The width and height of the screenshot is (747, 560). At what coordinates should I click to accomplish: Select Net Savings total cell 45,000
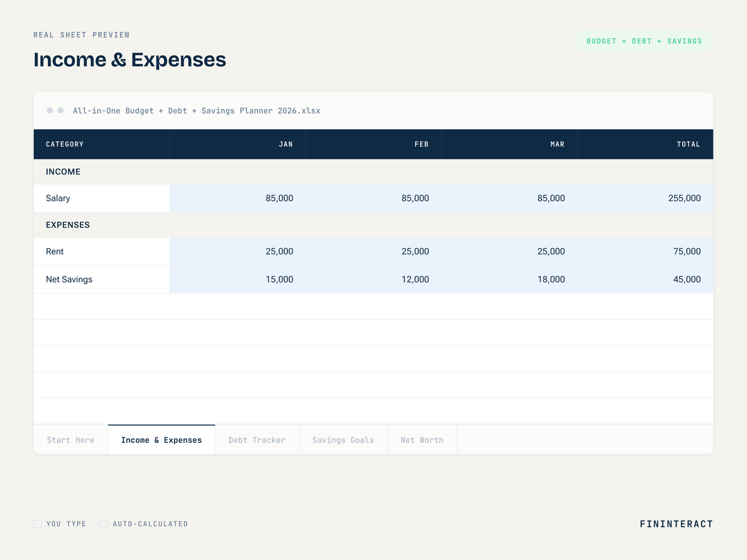pos(645,280)
